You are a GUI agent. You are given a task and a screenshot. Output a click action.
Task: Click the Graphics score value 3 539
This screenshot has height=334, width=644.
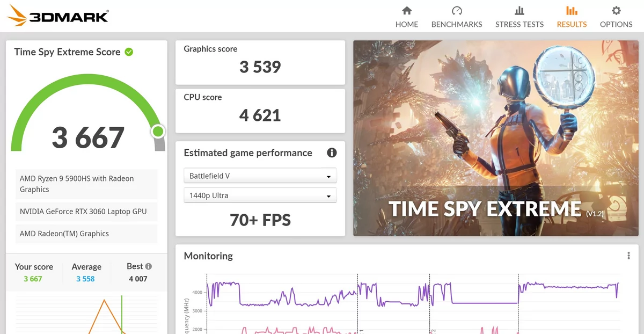(x=260, y=67)
